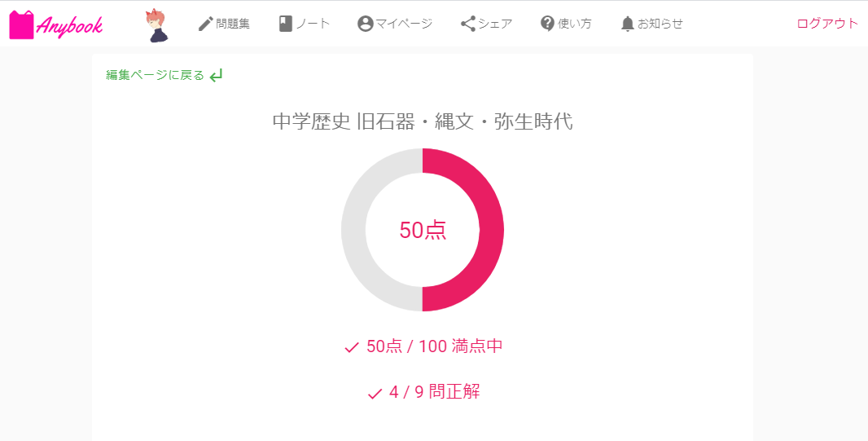Open the 問題集 menu item
Viewport: 868px width, 441px height.
(x=233, y=24)
